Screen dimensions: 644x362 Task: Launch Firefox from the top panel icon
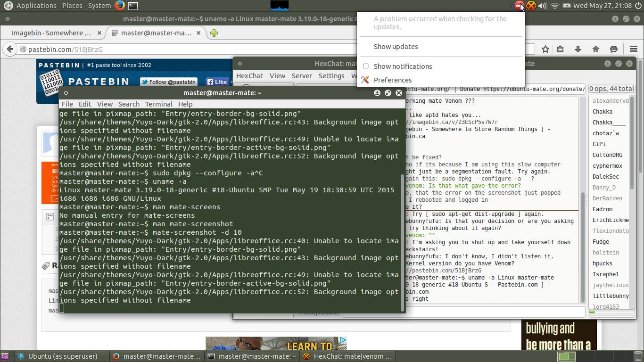[120, 6]
